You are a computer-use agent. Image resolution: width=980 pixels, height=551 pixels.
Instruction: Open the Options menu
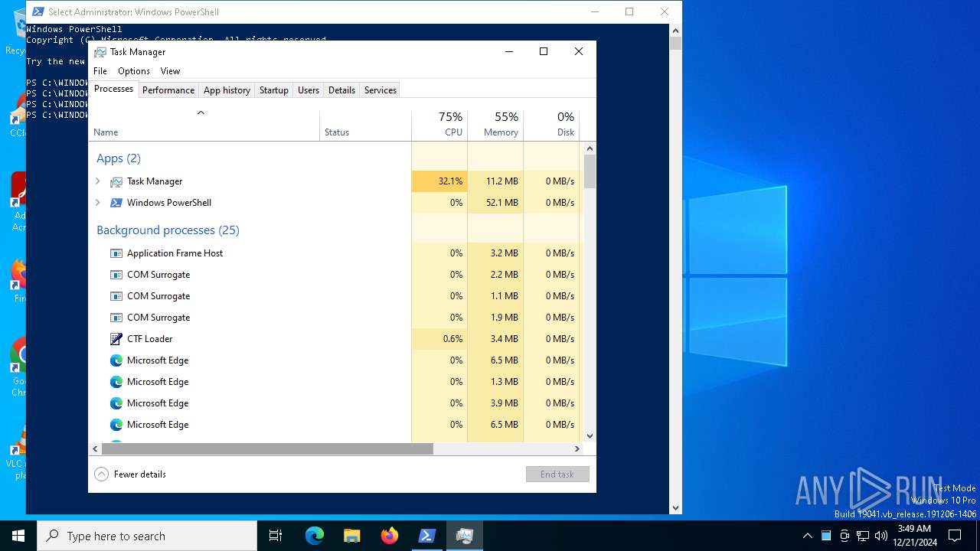click(x=134, y=70)
